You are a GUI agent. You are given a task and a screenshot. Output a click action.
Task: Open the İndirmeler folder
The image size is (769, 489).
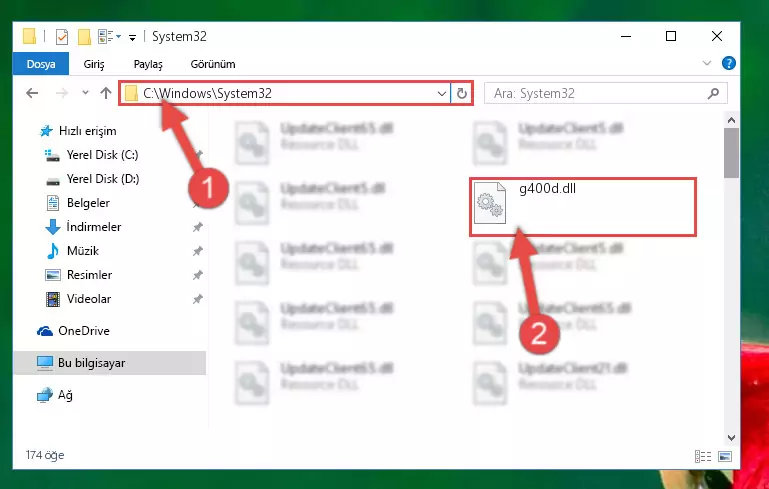coord(94,227)
